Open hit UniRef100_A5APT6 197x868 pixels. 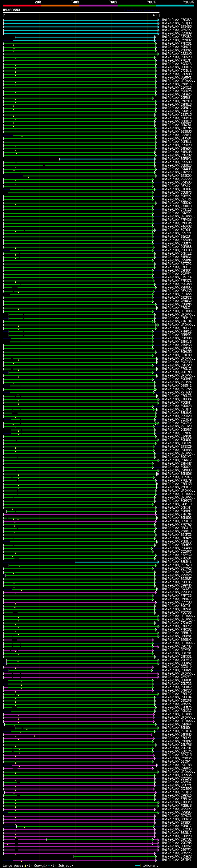point(177,84)
